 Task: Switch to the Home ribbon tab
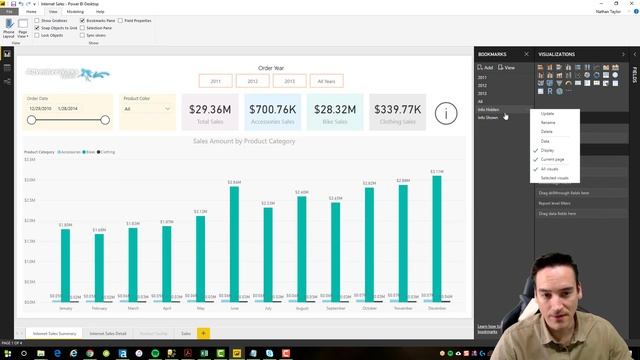click(31, 11)
